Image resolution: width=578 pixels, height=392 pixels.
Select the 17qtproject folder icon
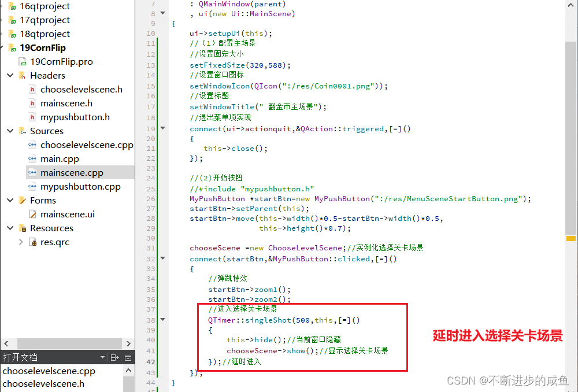coord(12,20)
